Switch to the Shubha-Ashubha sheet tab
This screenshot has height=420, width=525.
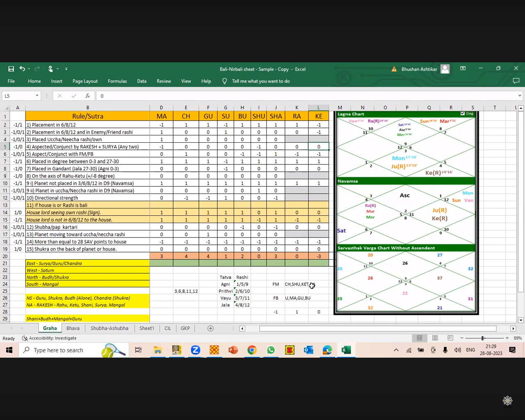[109, 329]
